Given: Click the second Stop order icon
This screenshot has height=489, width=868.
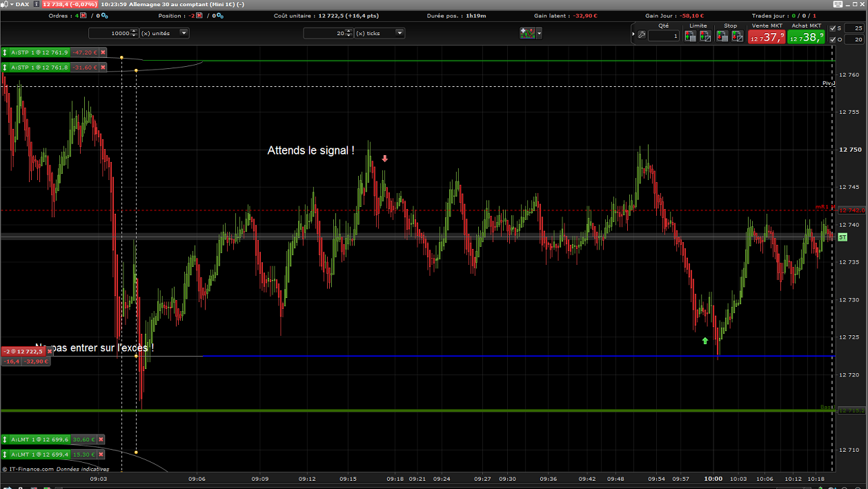Looking at the screenshot, I should pos(736,36).
